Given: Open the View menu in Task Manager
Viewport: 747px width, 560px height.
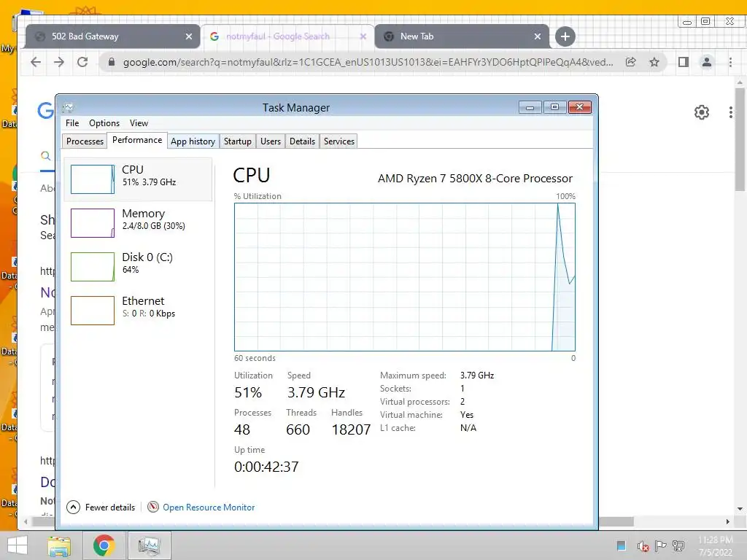Looking at the screenshot, I should coord(139,123).
